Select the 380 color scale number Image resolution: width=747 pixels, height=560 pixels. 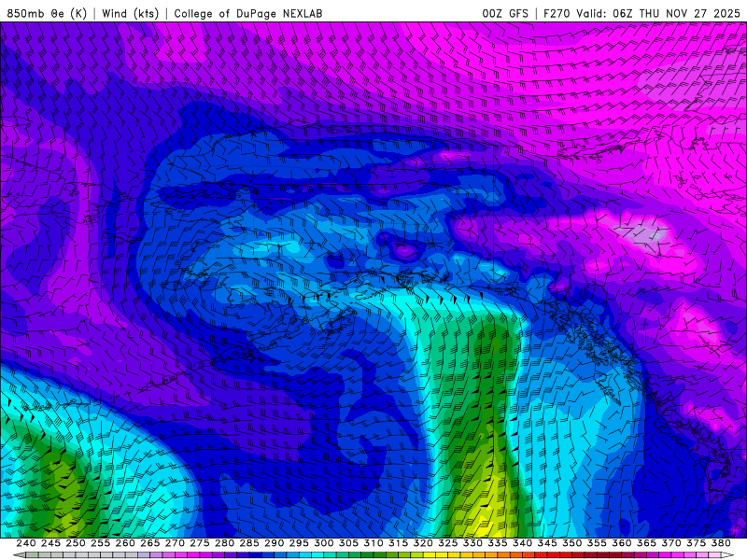tap(721, 543)
